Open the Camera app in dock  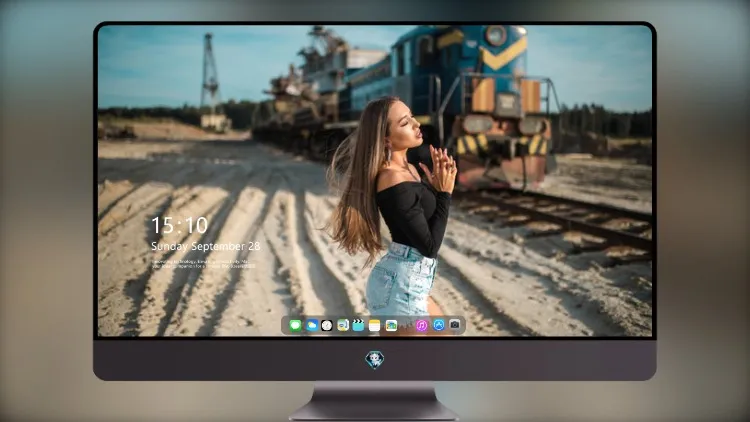click(x=455, y=325)
